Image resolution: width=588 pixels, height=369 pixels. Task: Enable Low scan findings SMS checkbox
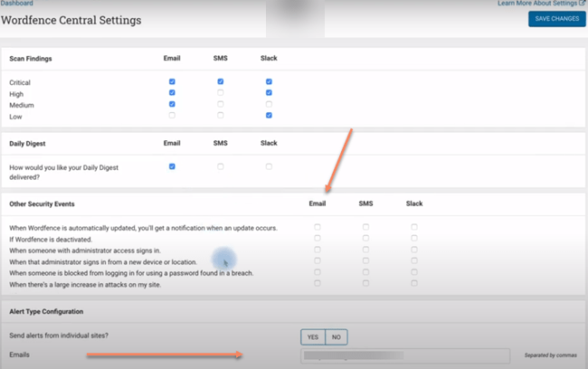[x=221, y=116]
